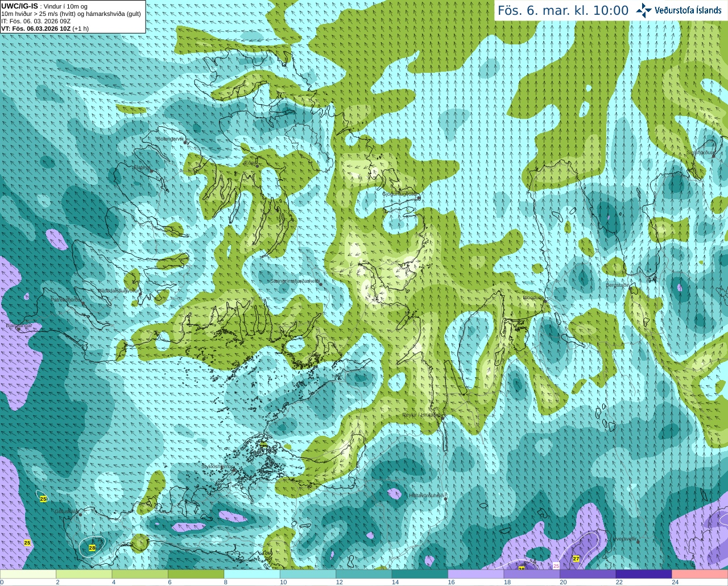Select the Gufuskálar station label
This screenshot has width=728, height=586.
(67, 511)
